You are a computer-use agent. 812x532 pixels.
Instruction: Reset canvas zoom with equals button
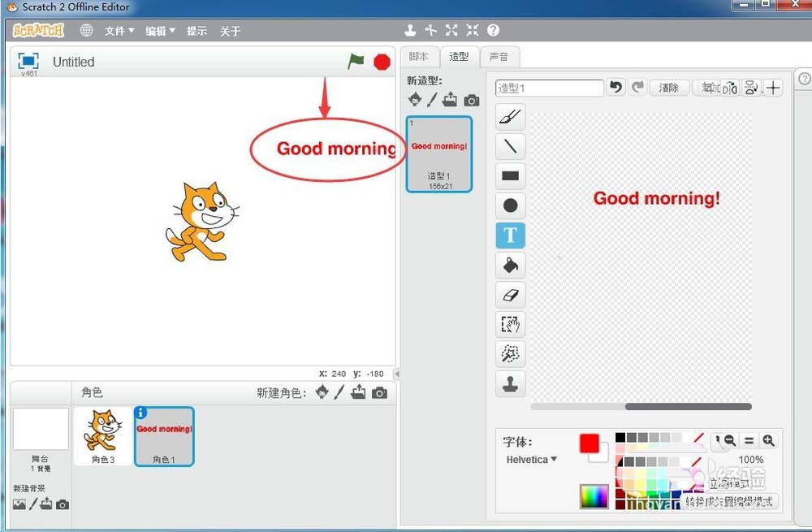click(749, 441)
